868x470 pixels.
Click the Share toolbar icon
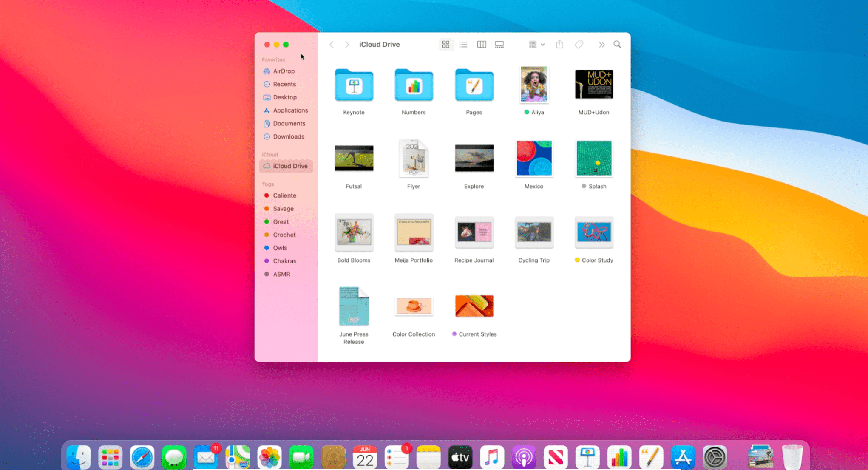click(560, 44)
